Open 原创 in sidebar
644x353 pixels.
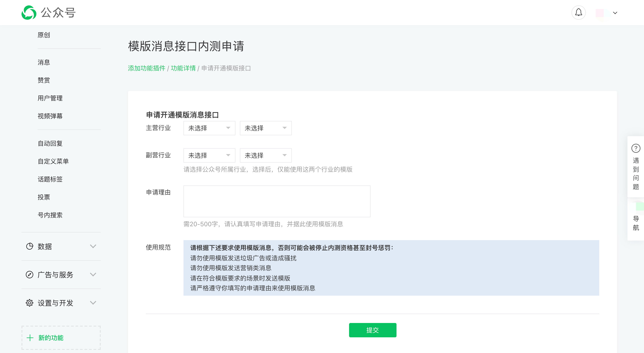44,35
